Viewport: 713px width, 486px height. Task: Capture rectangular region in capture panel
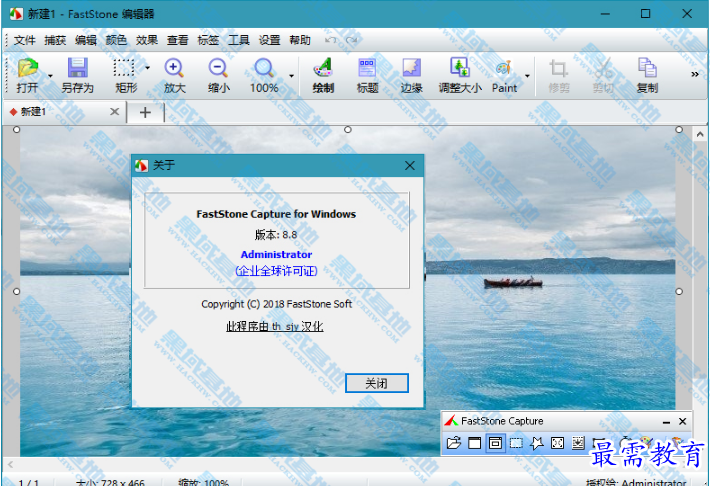click(516, 442)
